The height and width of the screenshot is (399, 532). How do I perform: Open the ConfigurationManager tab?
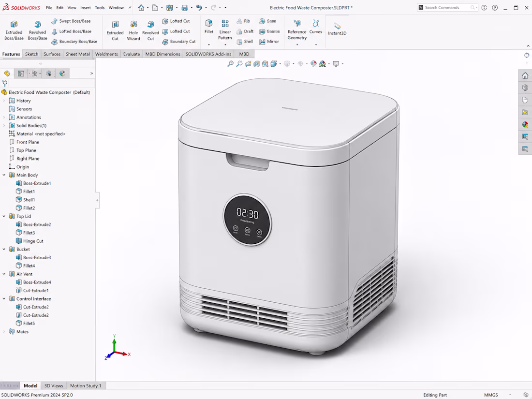click(x=35, y=74)
